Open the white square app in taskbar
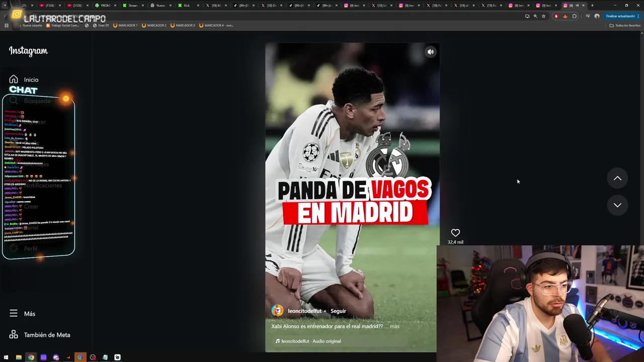644x362 pixels. (x=118, y=357)
